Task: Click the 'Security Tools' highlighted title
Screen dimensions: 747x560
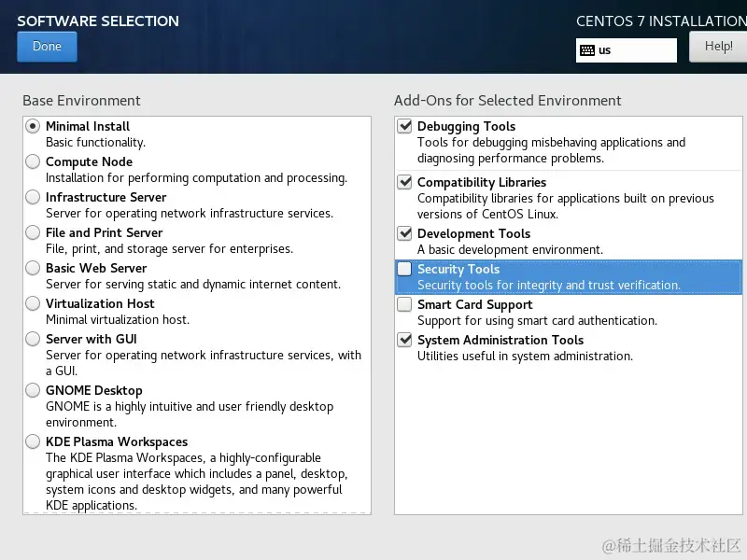Action: pyautogui.click(x=458, y=269)
